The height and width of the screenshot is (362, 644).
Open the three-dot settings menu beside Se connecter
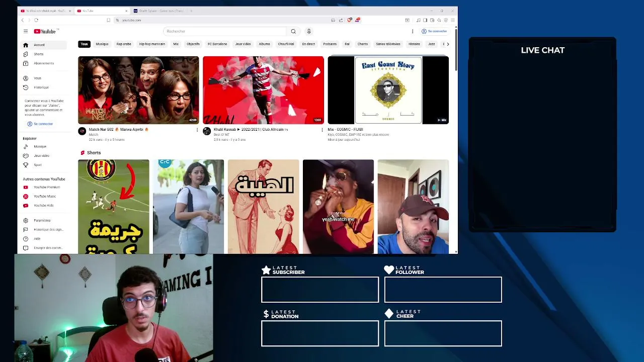413,31
